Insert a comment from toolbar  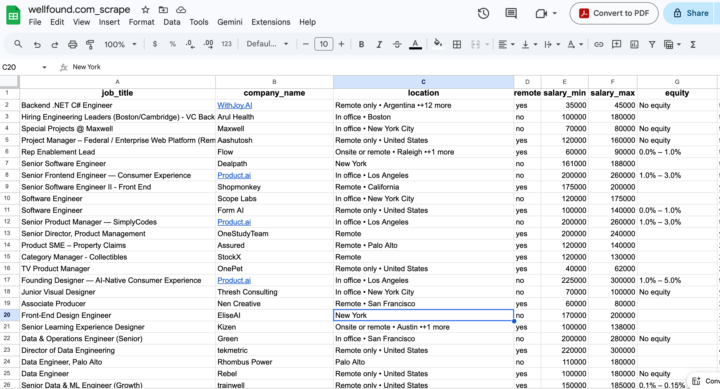click(x=616, y=45)
